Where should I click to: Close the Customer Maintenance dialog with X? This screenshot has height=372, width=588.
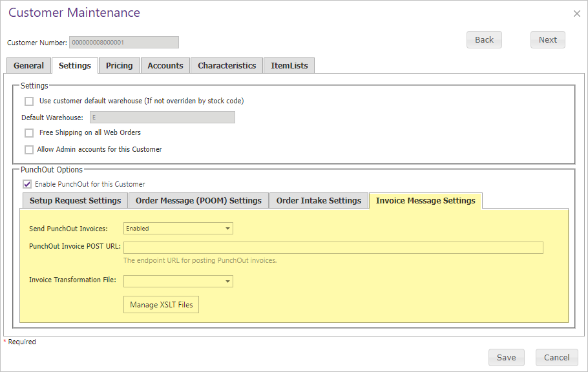point(576,14)
